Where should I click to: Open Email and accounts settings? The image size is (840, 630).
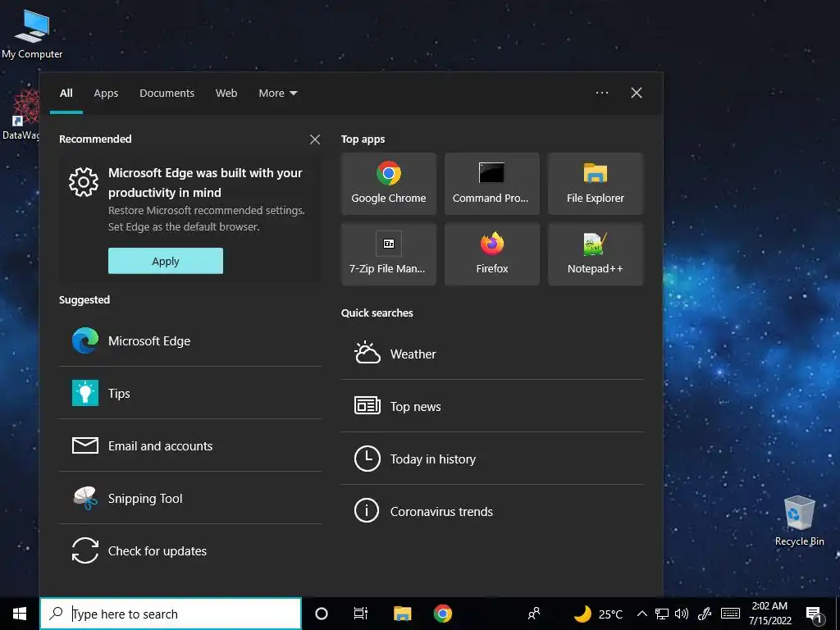pos(190,445)
